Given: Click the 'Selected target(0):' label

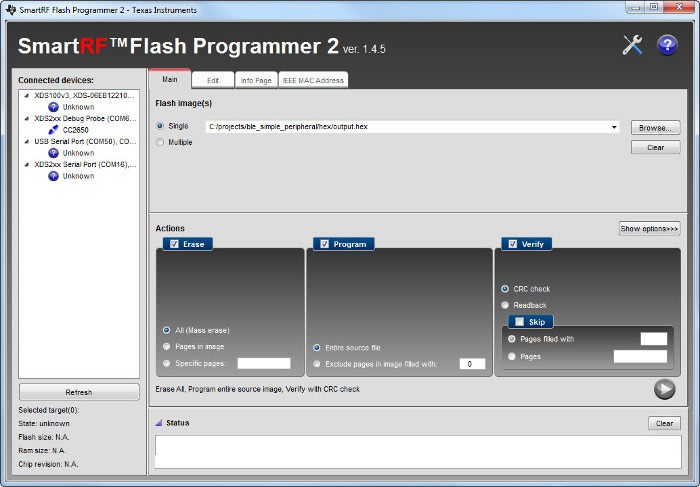Looking at the screenshot, I should point(48,410).
